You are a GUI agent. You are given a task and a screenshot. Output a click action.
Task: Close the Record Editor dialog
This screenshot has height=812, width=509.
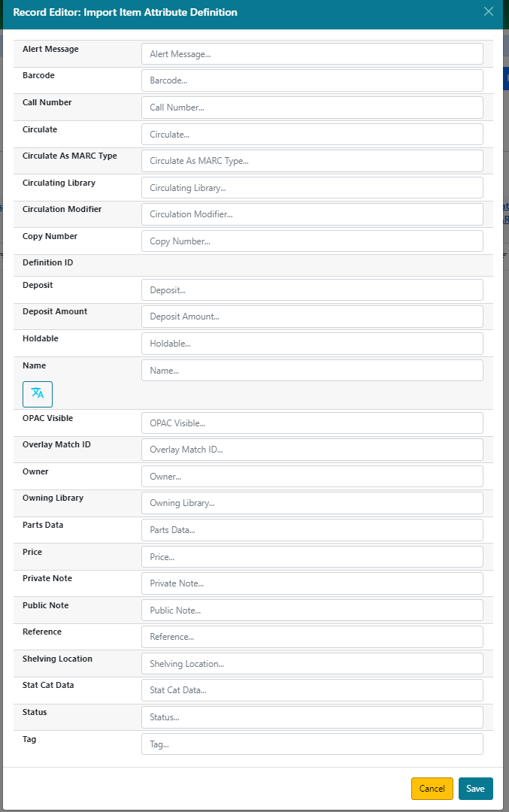(x=489, y=12)
